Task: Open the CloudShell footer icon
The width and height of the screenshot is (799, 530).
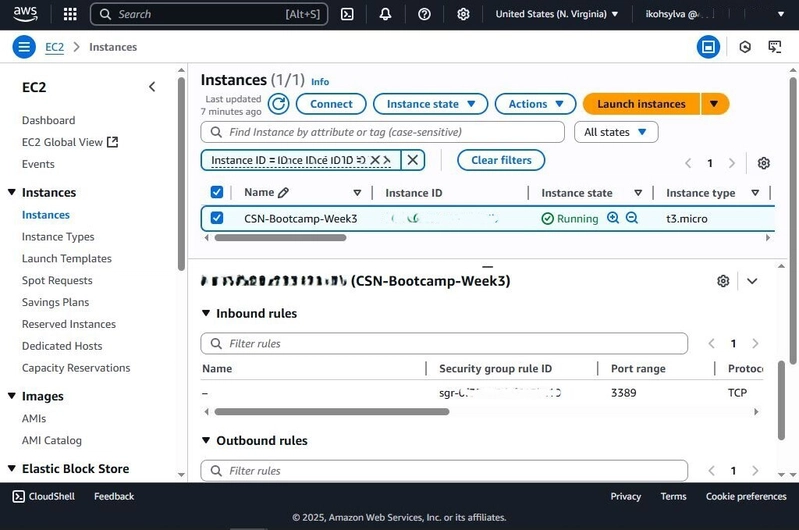Action: [x=18, y=496]
